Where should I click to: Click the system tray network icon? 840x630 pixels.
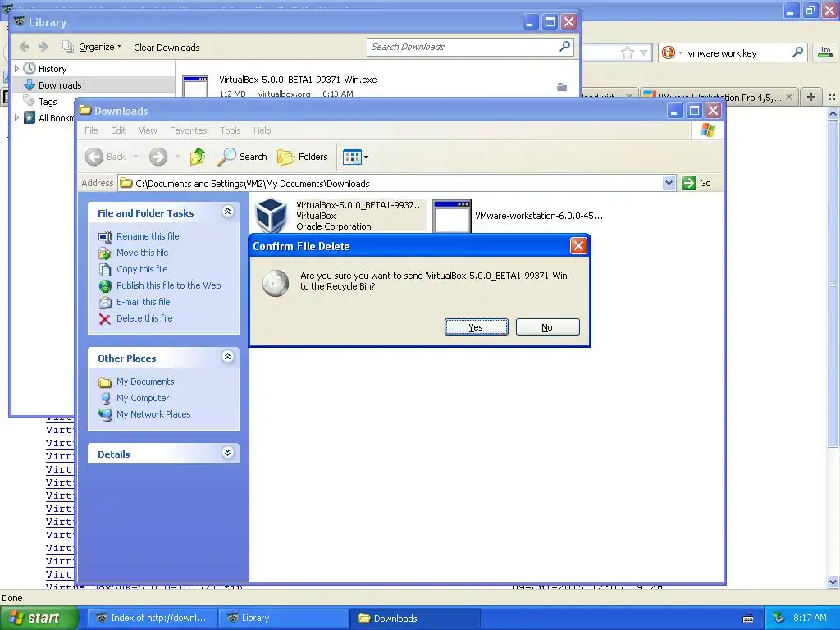779,618
